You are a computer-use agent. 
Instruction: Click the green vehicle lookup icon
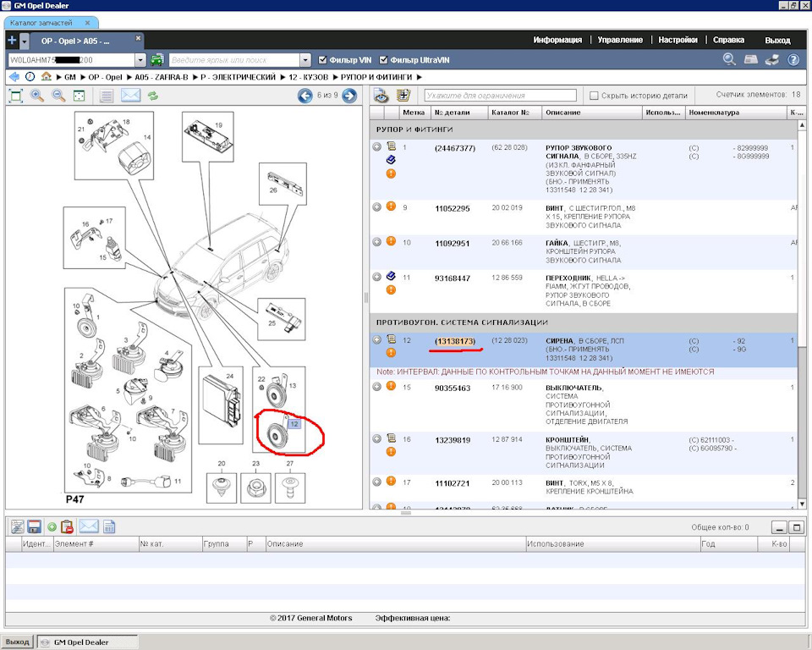(x=157, y=60)
